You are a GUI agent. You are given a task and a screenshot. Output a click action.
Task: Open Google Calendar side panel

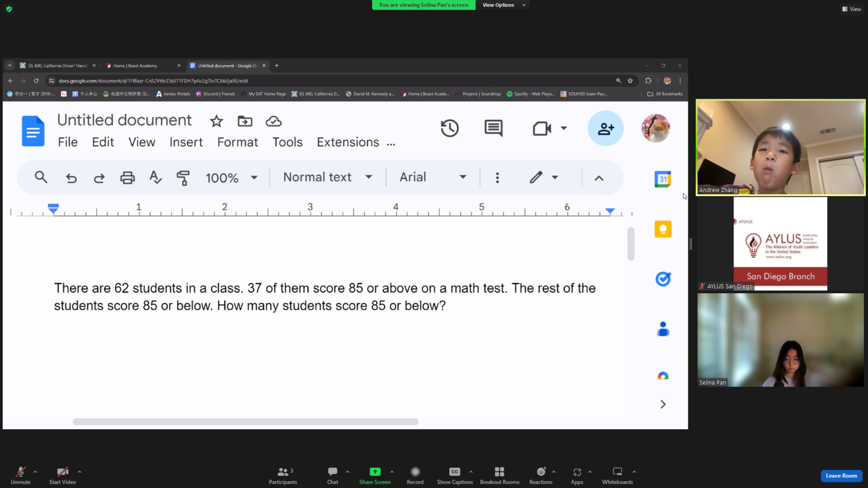point(663,179)
